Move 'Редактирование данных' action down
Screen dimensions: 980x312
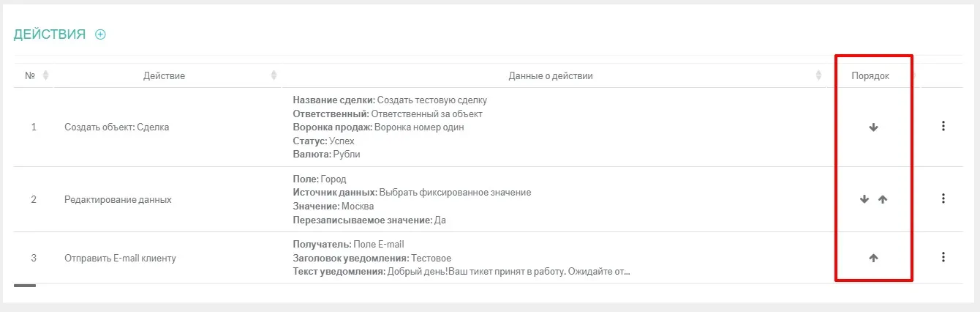[864, 199]
